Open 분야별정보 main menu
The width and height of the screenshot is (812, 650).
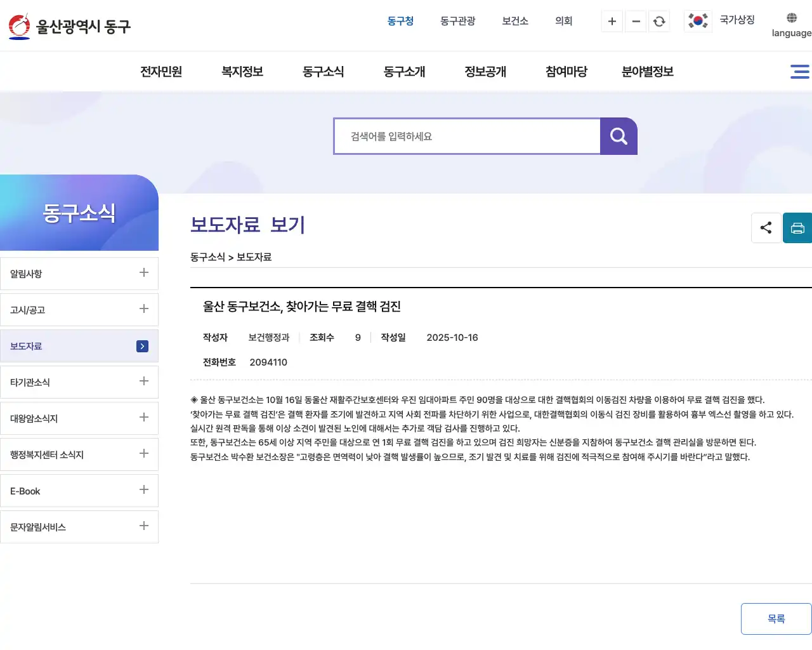point(648,72)
